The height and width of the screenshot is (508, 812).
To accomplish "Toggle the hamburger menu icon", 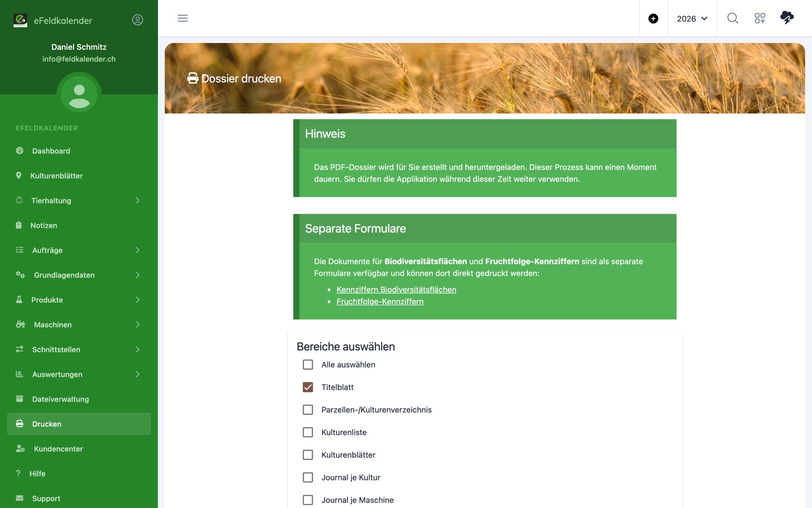I will click(x=183, y=18).
